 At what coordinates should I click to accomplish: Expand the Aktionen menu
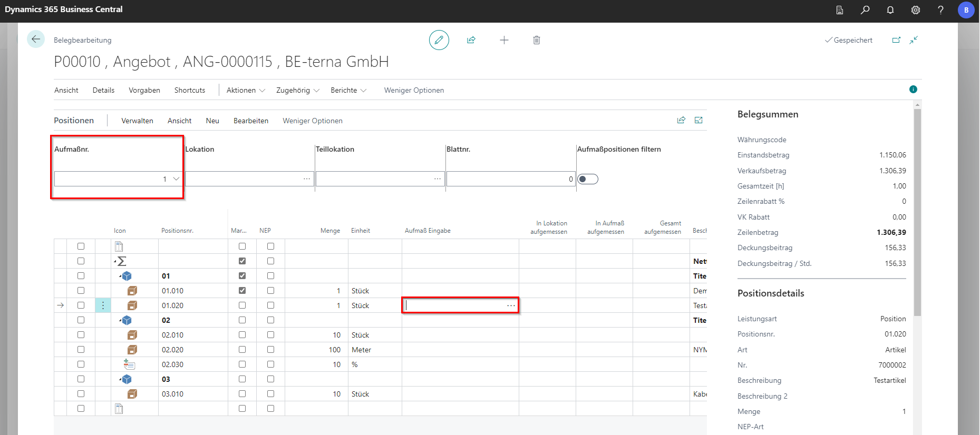[246, 90]
